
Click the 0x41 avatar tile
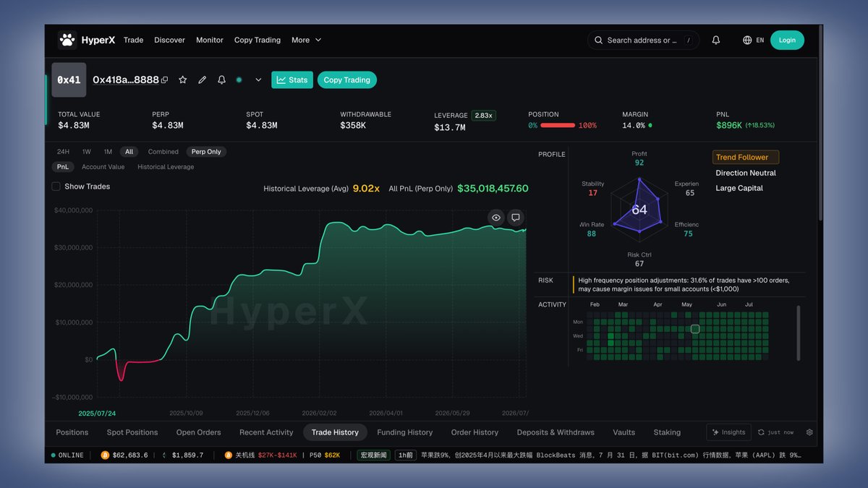pos(69,80)
